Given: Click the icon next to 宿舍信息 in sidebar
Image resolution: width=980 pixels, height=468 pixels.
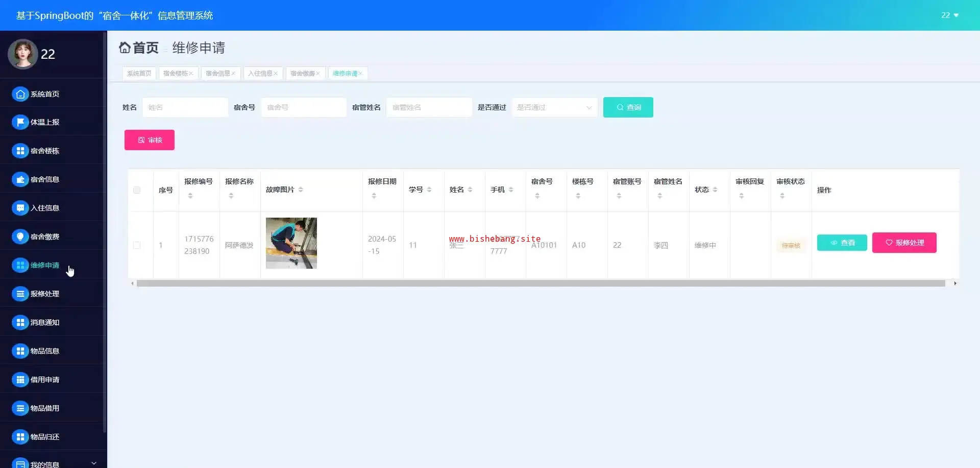Looking at the screenshot, I should pyautogui.click(x=20, y=179).
